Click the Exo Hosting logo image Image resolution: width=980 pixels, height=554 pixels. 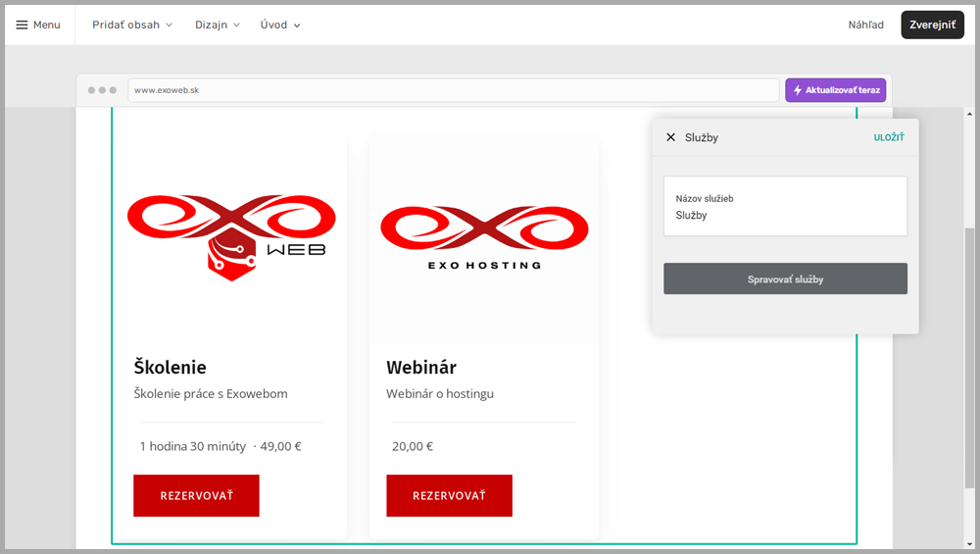coord(484,236)
